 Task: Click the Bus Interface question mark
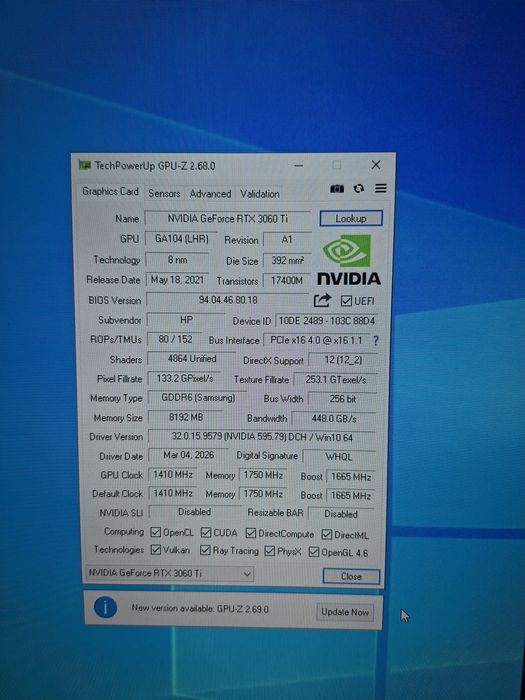[x=376, y=341]
